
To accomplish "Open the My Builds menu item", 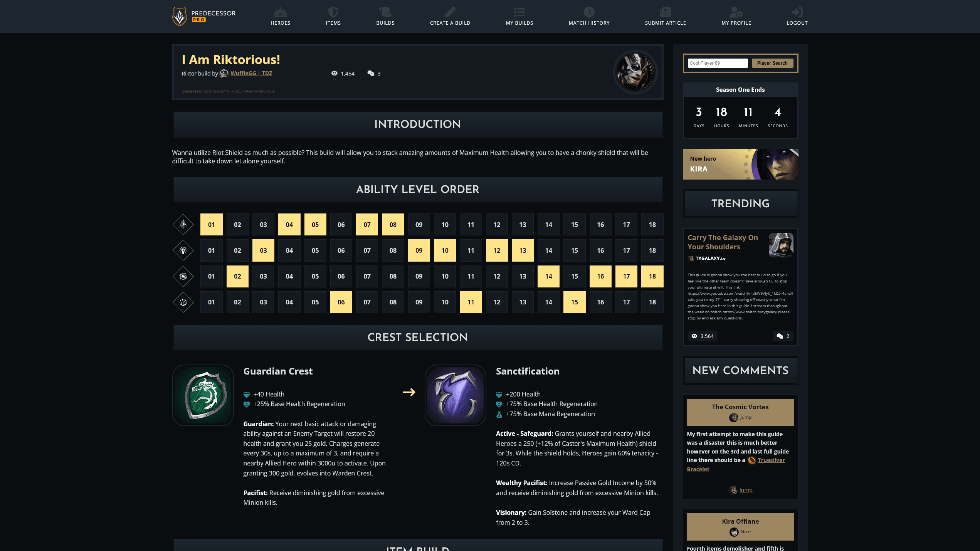I will [519, 17].
